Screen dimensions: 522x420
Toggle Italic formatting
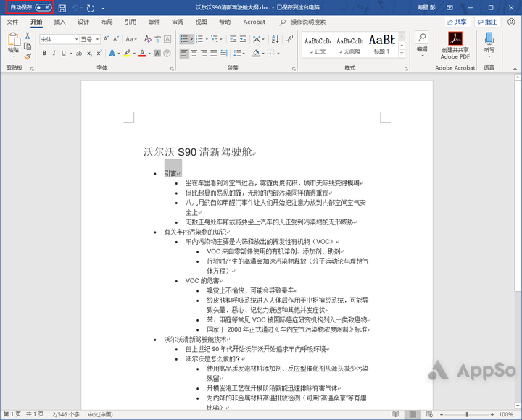(54, 53)
